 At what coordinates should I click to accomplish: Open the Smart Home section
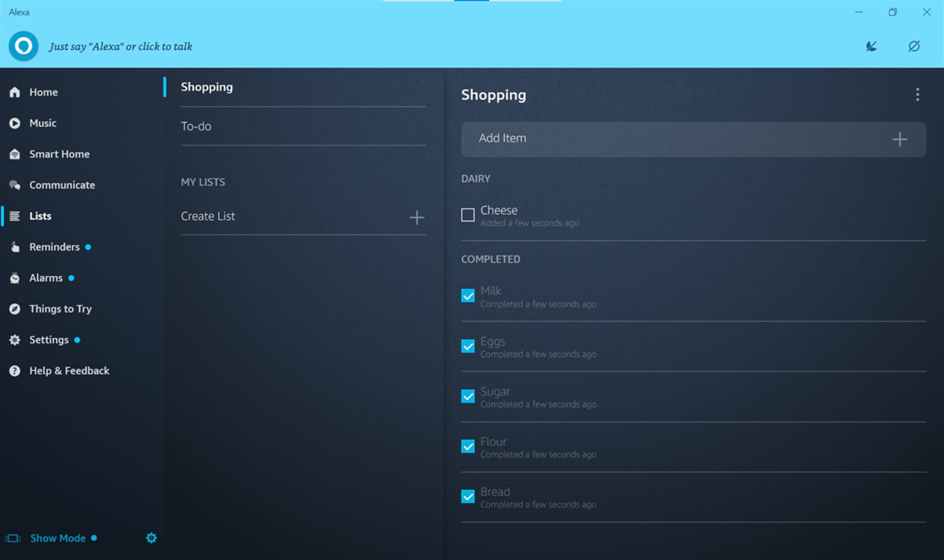tap(58, 154)
